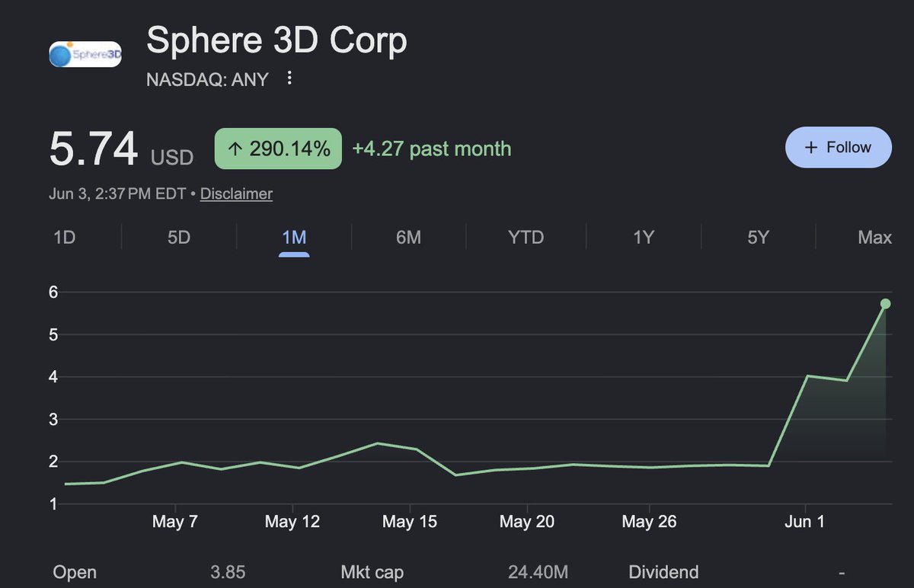The width and height of the screenshot is (914, 588).
Task: Click the Dividend label
Action: [x=663, y=572]
